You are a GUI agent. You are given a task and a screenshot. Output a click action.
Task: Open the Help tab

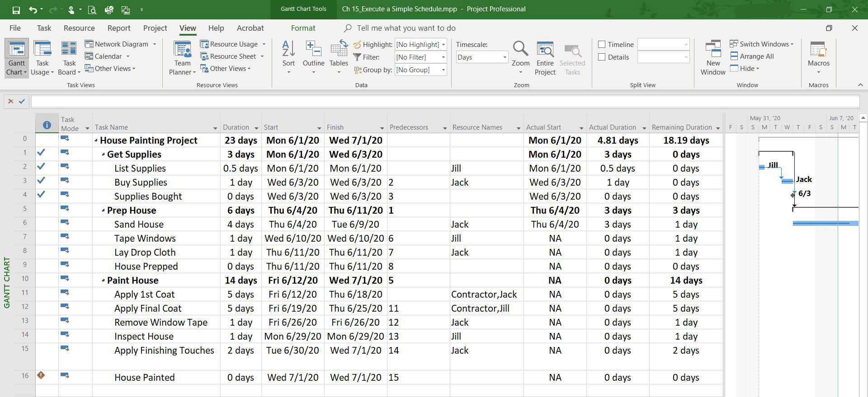pos(216,28)
